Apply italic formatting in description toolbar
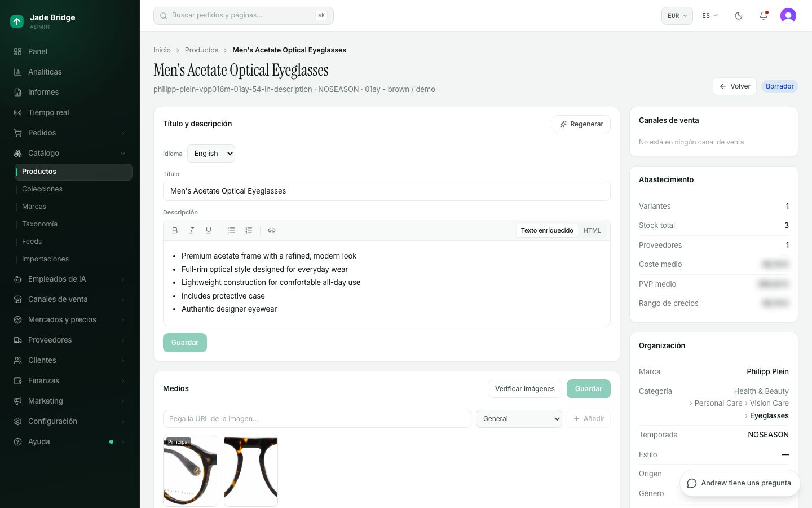The height and width of the screenshot is (508, 812). pyautogui.click(x=192, y=230)
